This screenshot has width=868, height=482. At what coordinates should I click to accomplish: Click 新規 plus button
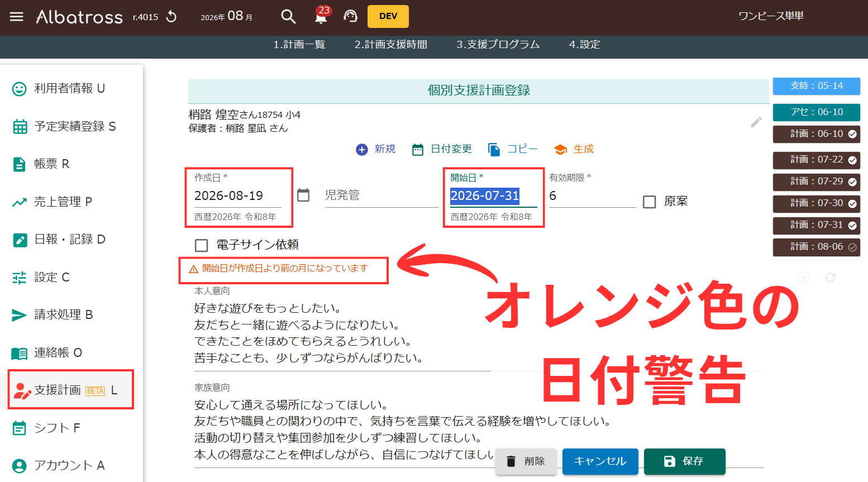(375, 149)
